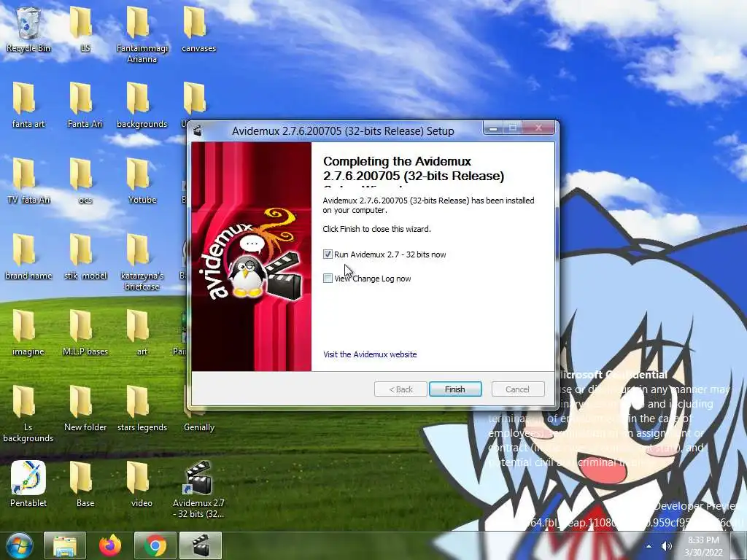Click the Avidemux setup title bar icon
The image size is (747, 560).
198,131
